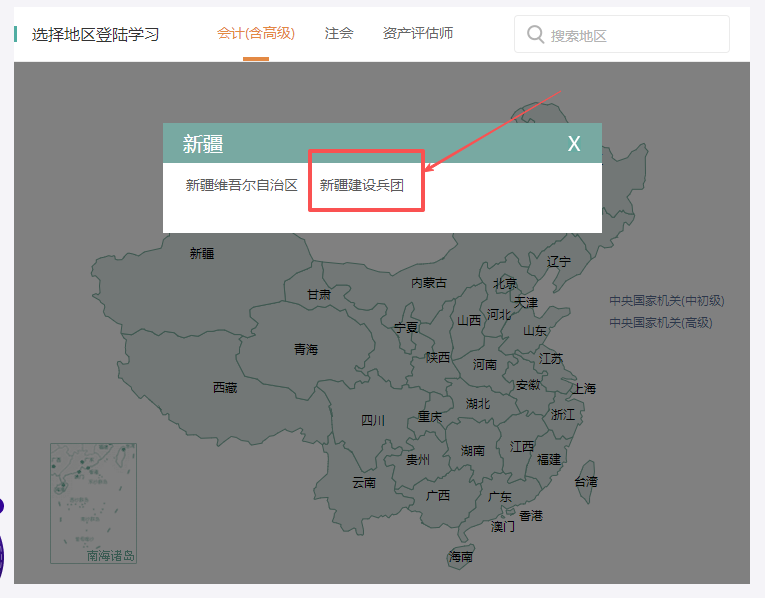
Task: Choose 辽宁 on the map
Action: pos(559,261)
